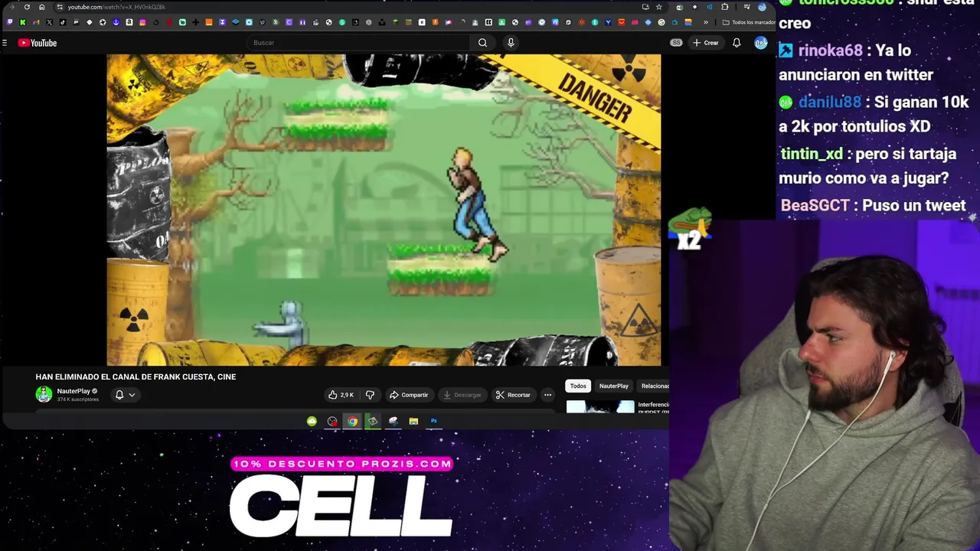980x551 pixels.
Task: Open Google Chrome in the taskbar
Action: point(352,421)
